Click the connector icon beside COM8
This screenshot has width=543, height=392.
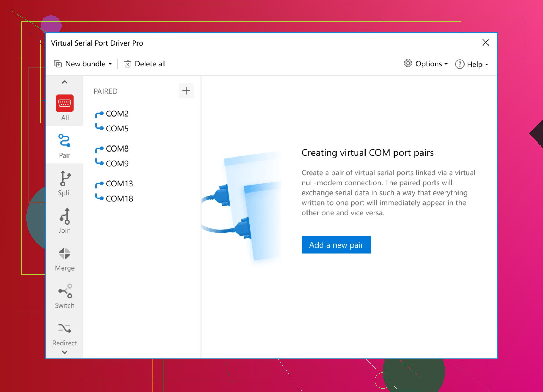point(99,149)
